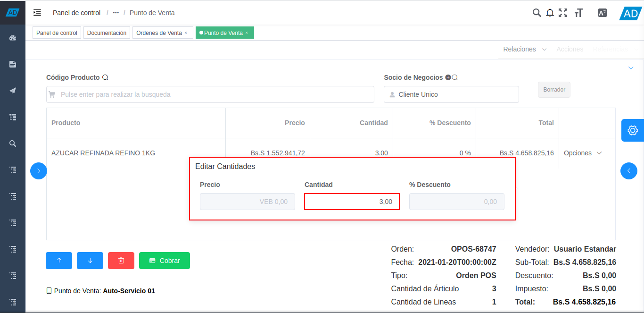
Task: Click Cliente Unico business partner field
Action: (x=451, y=94)
